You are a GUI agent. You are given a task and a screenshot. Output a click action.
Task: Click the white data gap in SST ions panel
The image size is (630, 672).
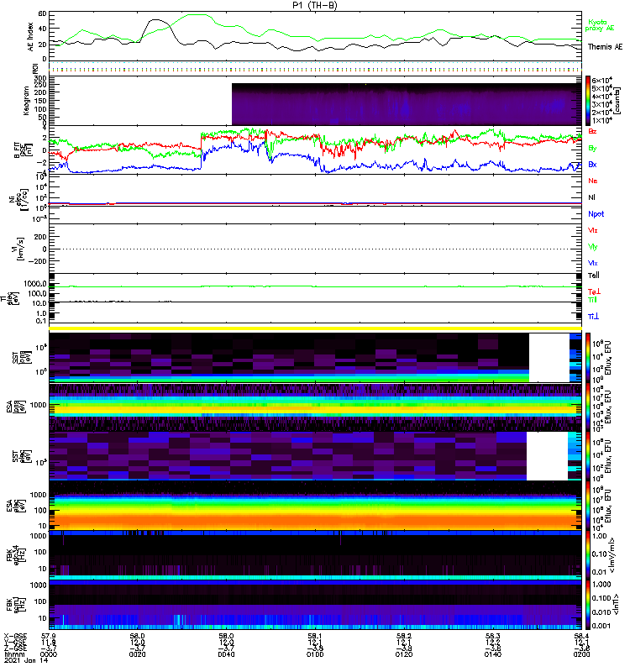click(549, 358)
